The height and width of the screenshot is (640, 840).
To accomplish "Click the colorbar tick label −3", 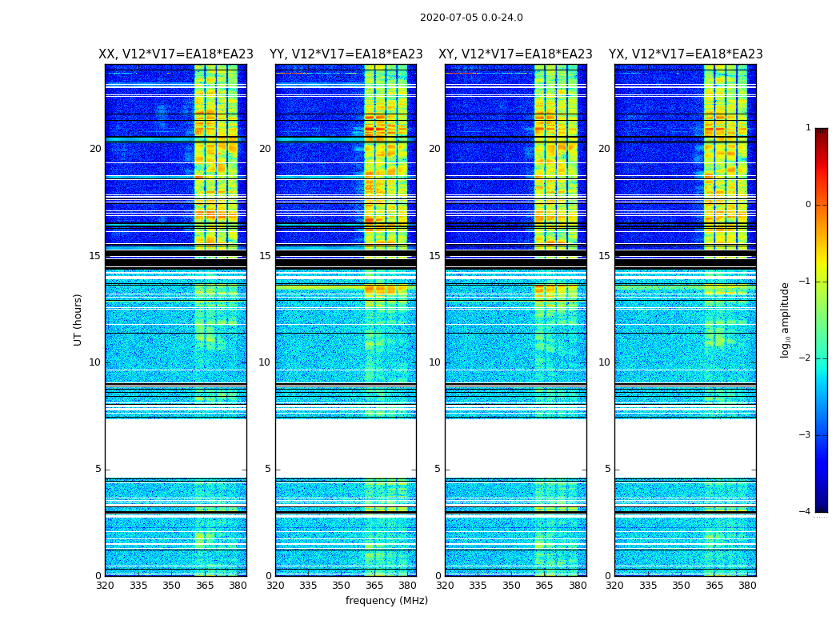I will 806,435.
